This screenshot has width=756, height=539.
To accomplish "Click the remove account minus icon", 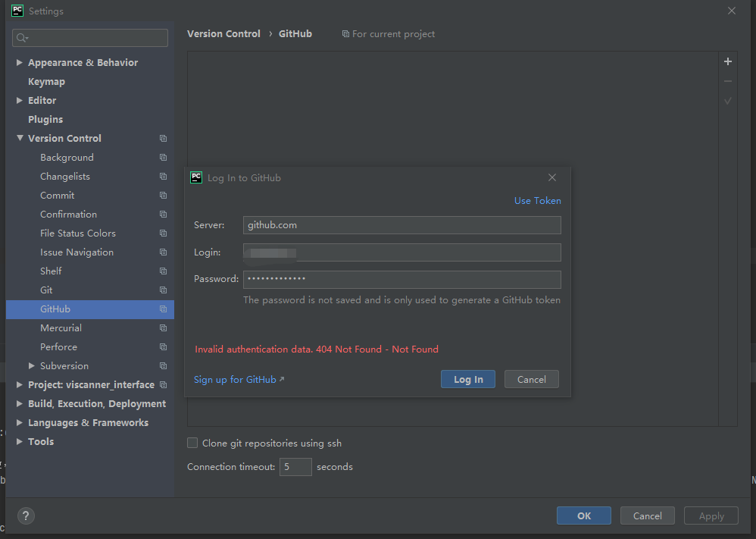I will pos(727,81).
